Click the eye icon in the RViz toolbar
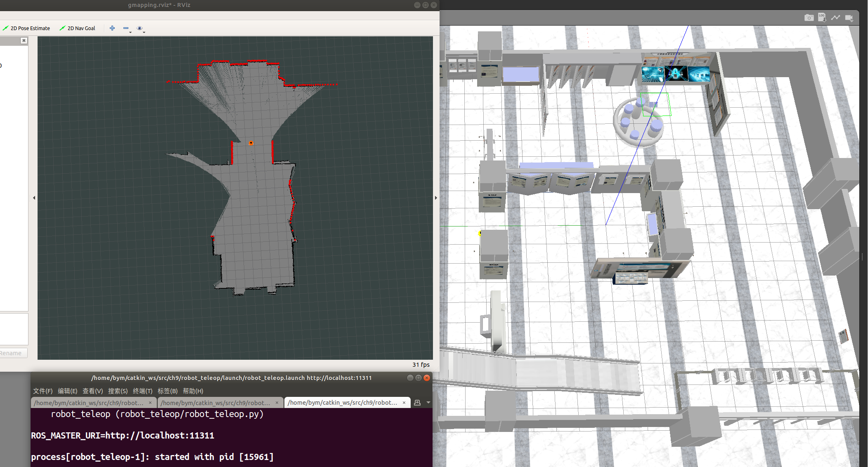Screen dimensions: 868x467 pos(140,28)
